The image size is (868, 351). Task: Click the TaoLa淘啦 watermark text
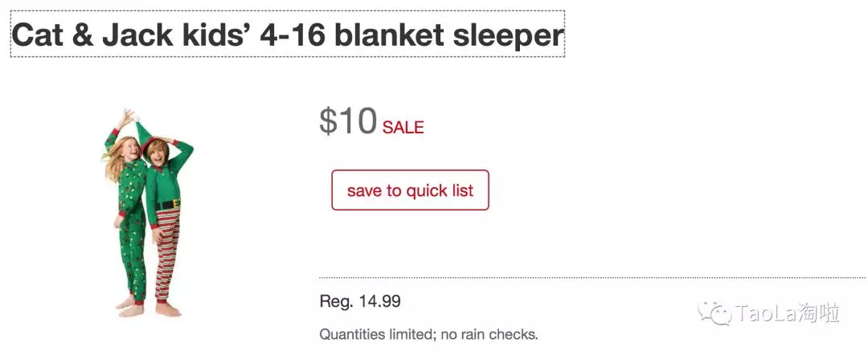[x=787, y=314]
